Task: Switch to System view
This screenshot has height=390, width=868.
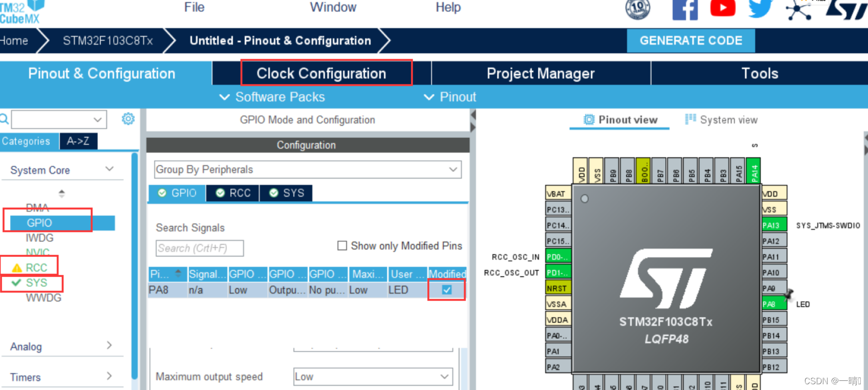Action: pyautogui.click(x=722, y=120)
